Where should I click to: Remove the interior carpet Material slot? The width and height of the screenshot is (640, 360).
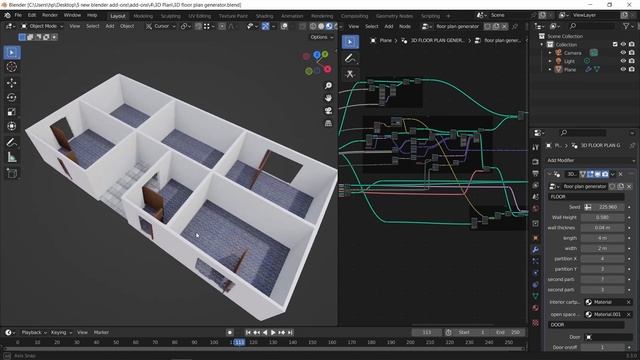(x=629, y=302)
